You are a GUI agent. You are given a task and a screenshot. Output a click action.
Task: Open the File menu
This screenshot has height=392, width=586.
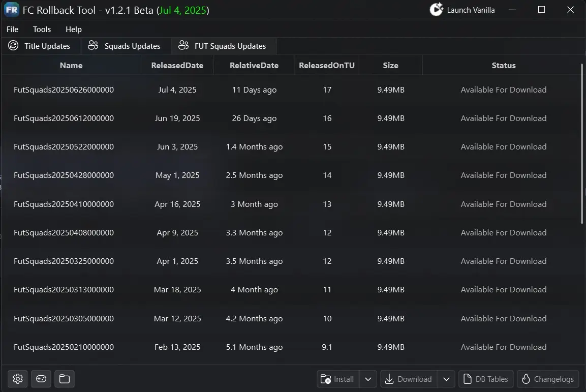coord(12,29)
